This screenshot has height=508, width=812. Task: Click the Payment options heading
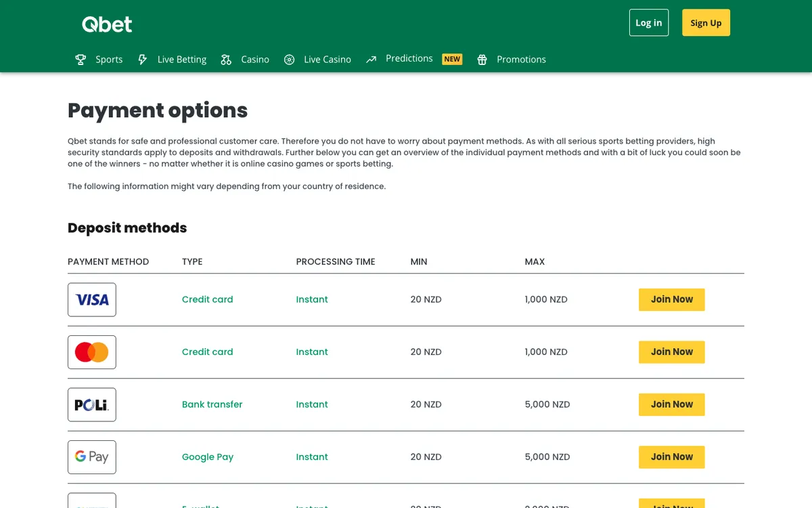(158, 110)
